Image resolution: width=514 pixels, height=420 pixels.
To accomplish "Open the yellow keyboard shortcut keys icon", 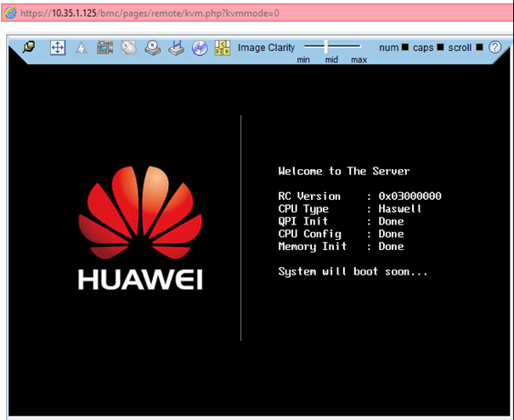I will click(x=223, y=48).
